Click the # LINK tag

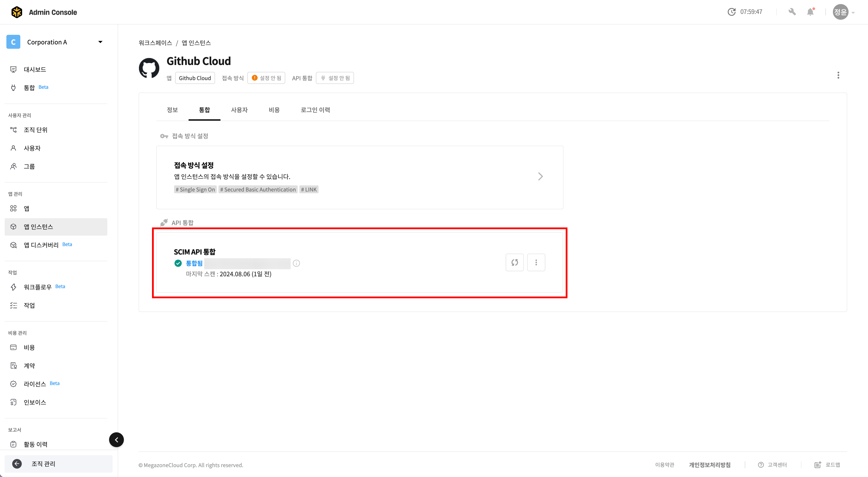309,189
